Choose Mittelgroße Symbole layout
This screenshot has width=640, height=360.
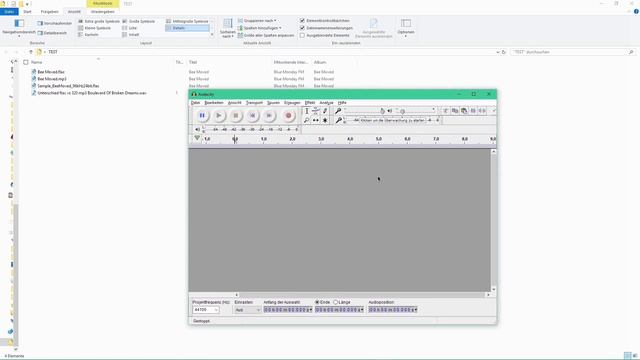coord(187,21)
